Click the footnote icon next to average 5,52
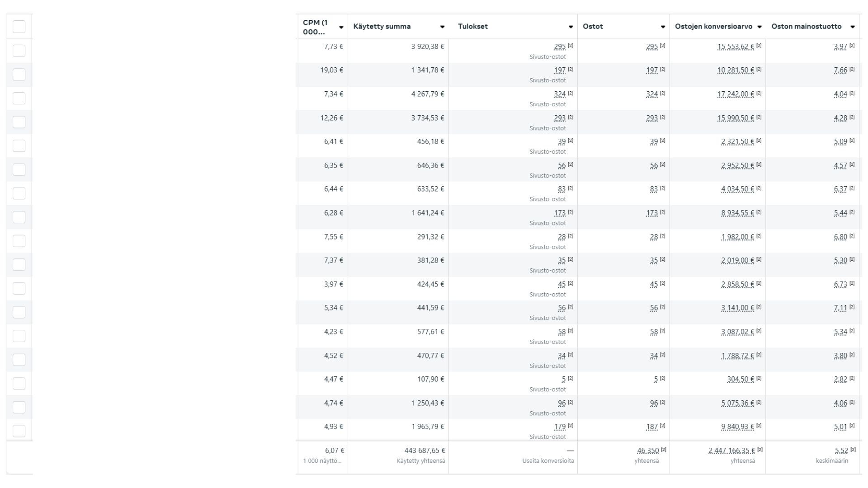Viewport: 868px width, 488px height. click(x=853, y=450)
